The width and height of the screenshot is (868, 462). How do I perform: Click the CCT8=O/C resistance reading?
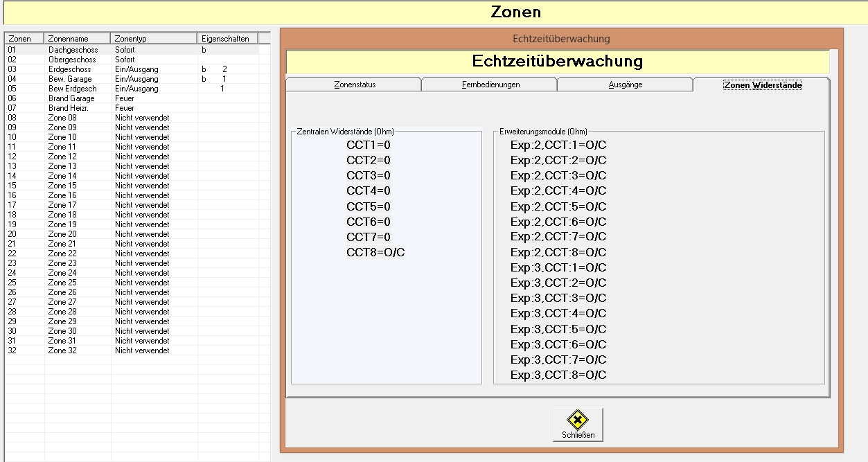[x=375, y=252]
